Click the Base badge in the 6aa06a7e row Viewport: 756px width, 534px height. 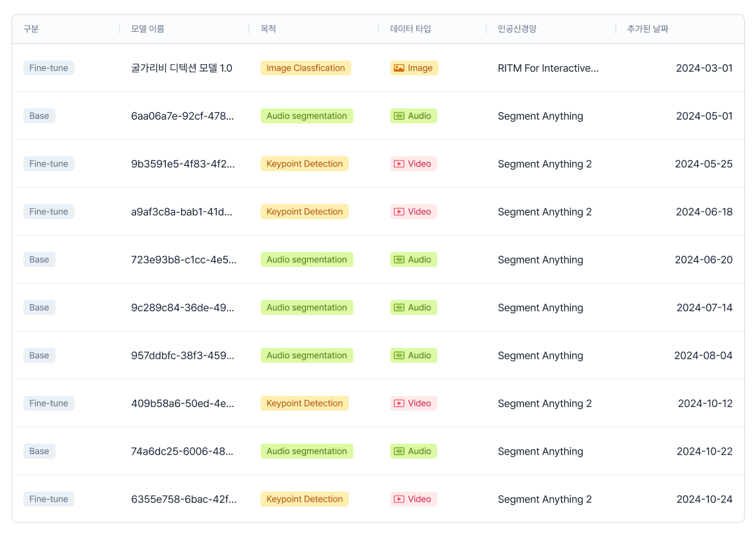pos(39,116)
